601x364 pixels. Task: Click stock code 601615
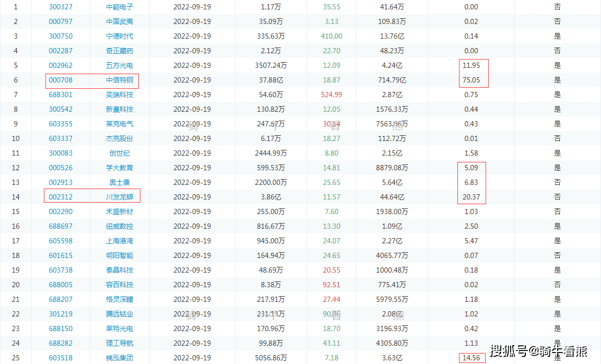pyautogui.click(x=61, y=255)
